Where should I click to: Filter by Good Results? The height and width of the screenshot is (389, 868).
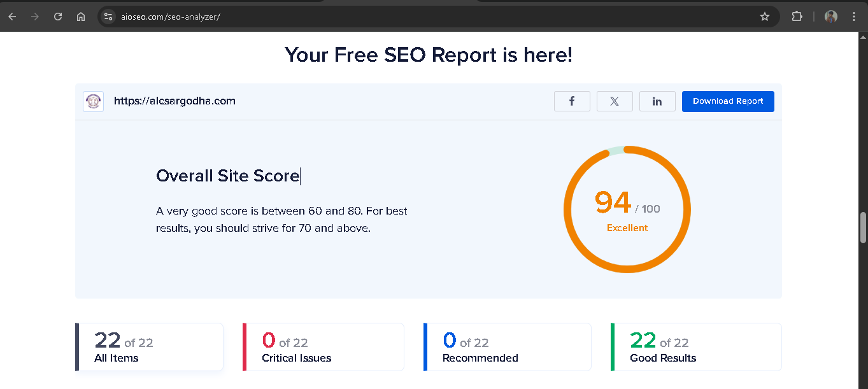[695, 347]
